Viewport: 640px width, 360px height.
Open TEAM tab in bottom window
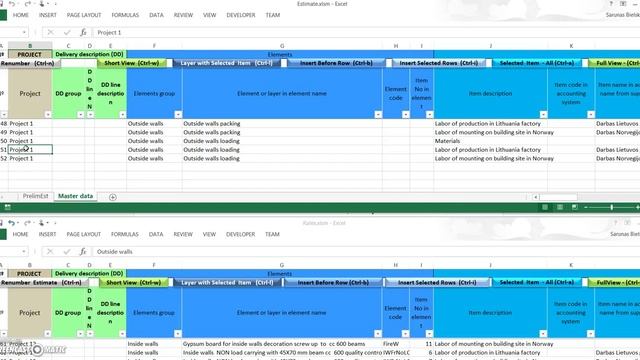pos(272,234)
